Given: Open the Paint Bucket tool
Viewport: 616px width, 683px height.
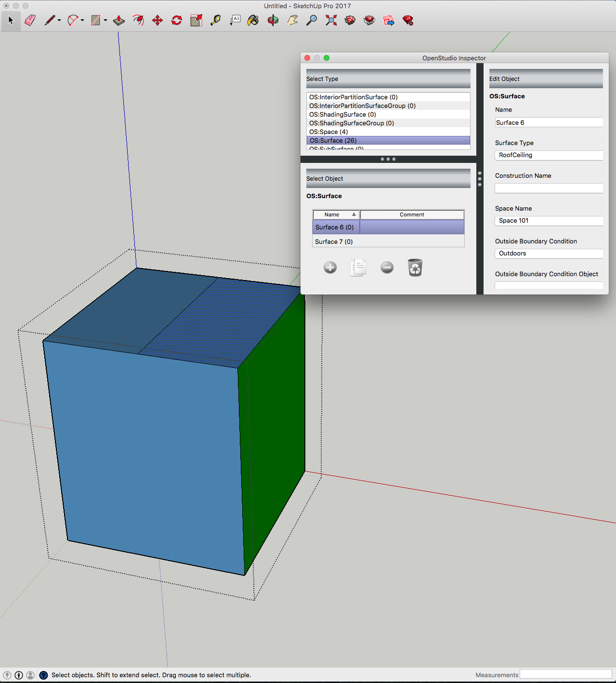Looking at the screenshot, I should click(x=253, y=20).
